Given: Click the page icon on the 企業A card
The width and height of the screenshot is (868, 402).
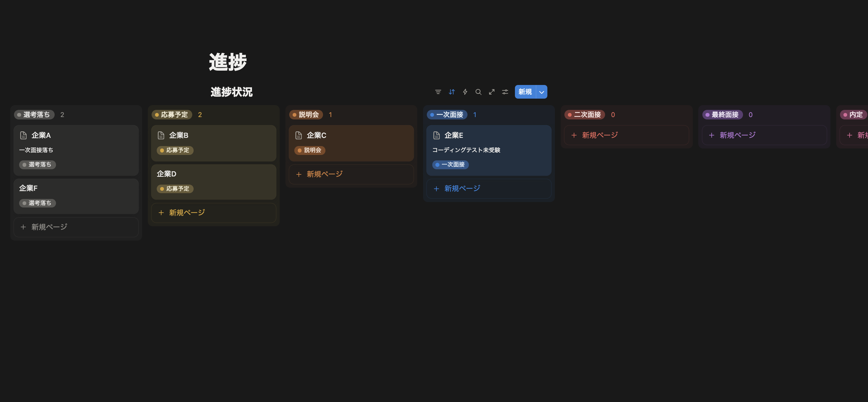Looking at the screenshot, I should coord(23,135).
